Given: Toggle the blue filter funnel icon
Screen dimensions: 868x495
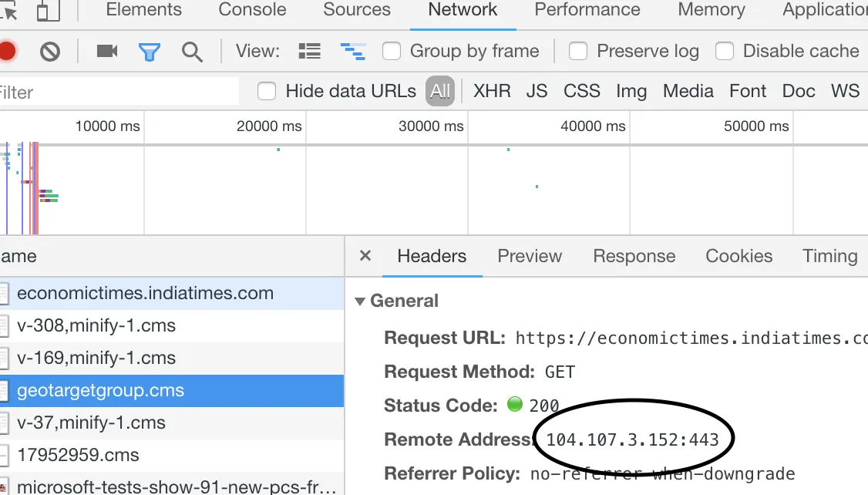Looking at the screenshot, I should tap(149, 52).
